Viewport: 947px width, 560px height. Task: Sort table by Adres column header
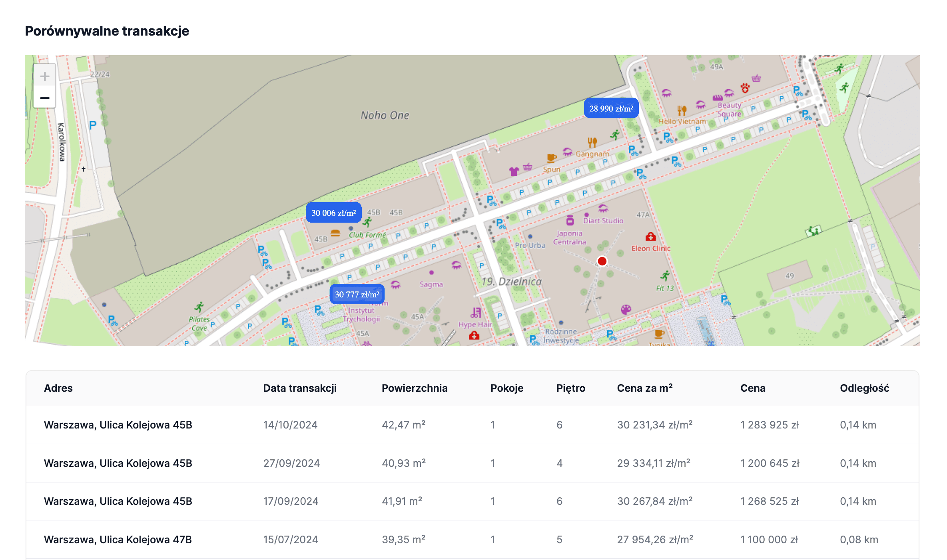[x=58, y=388]
